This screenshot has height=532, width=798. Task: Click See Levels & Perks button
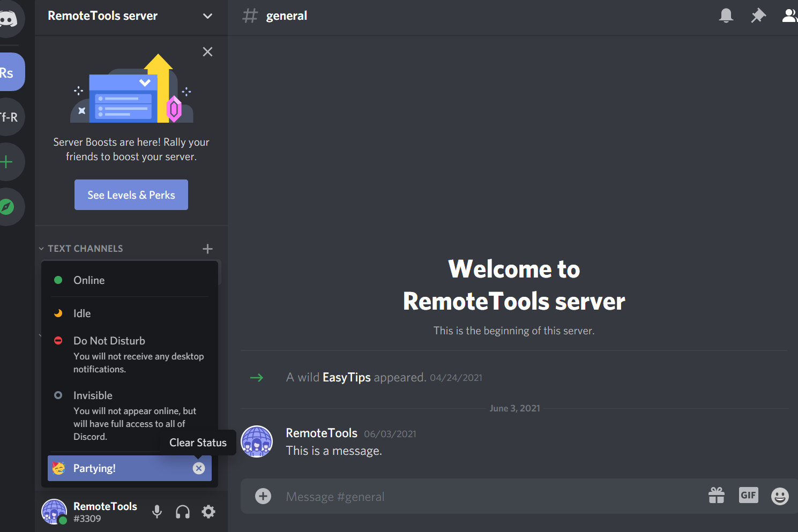tap(131, 195)
